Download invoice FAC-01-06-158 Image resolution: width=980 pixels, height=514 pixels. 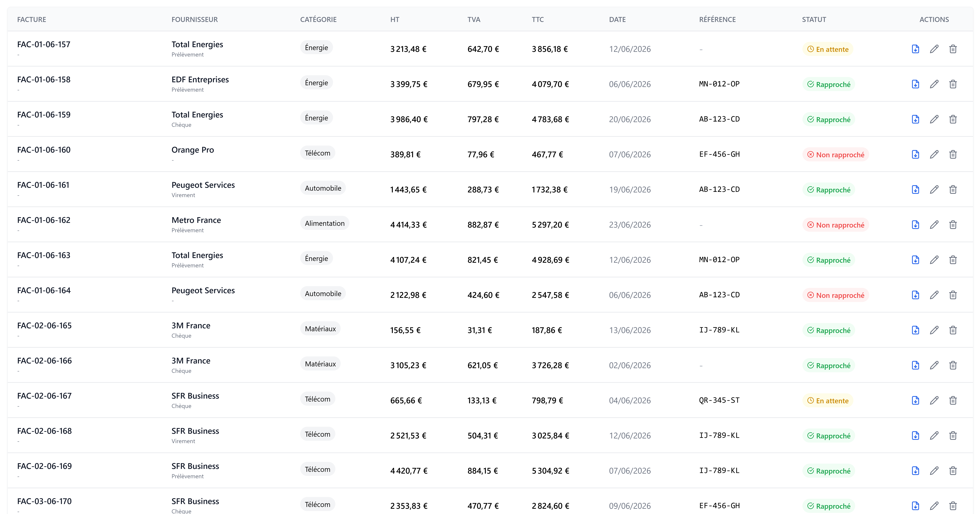pyautogui.click(x=915, y=84)
